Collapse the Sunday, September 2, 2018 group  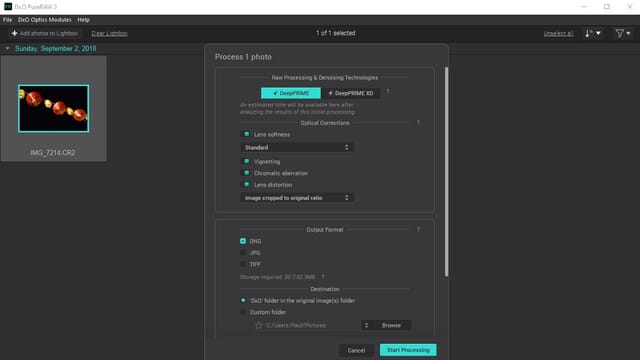[7, 48]
